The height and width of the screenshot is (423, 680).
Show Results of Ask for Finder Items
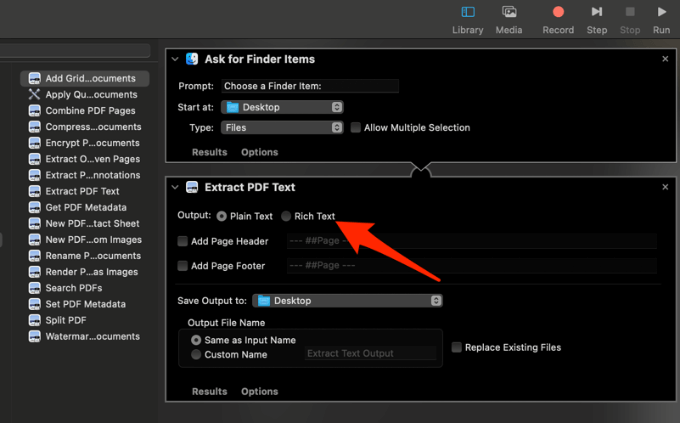tap(209, 152)
